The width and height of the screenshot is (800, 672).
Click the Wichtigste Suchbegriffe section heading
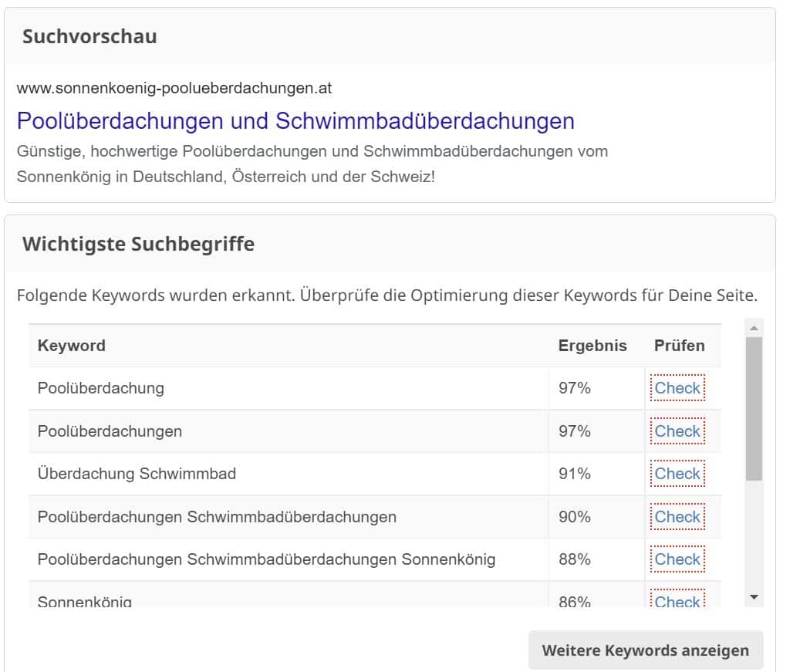pos(138,244)
